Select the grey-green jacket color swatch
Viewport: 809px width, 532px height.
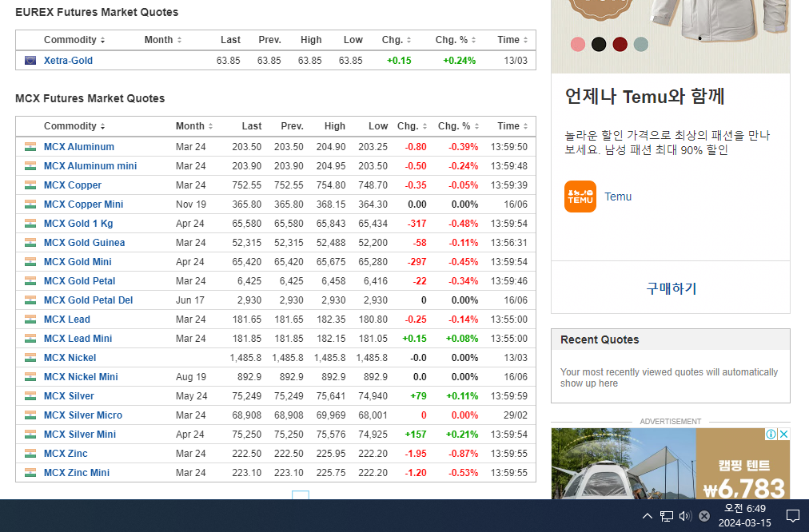point(641,45)
